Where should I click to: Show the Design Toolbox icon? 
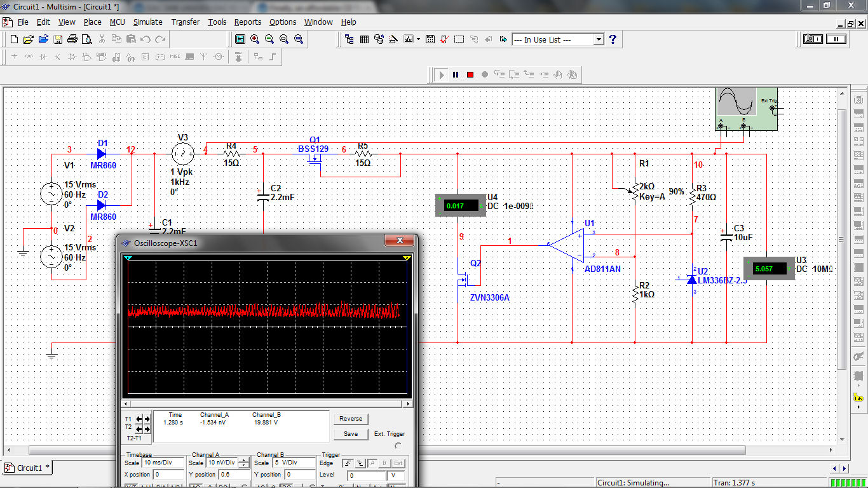coord(349,39)
